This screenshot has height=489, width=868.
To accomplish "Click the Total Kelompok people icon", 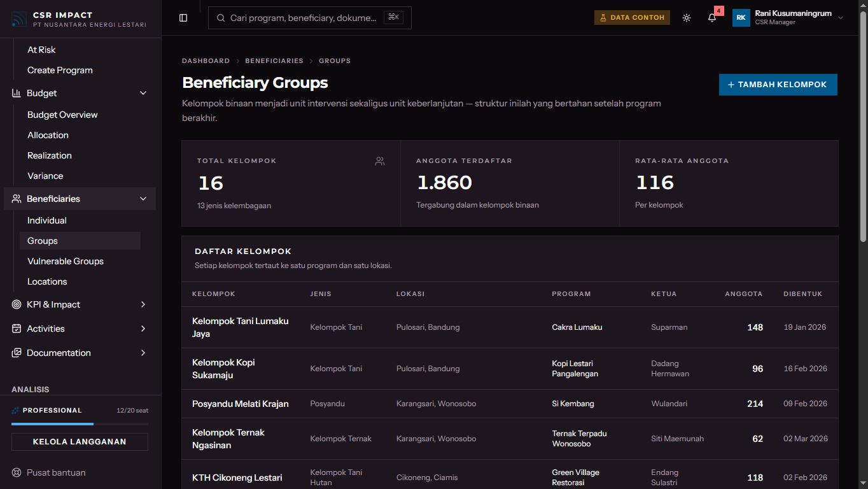I will coord(380,161).
